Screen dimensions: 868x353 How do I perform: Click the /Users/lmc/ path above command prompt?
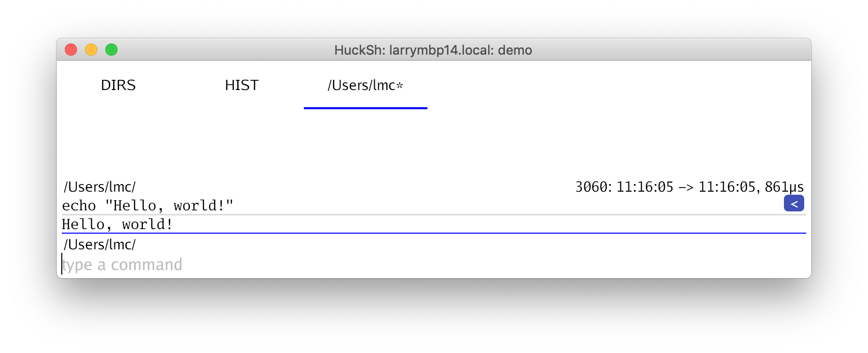[x=100, y=244]
